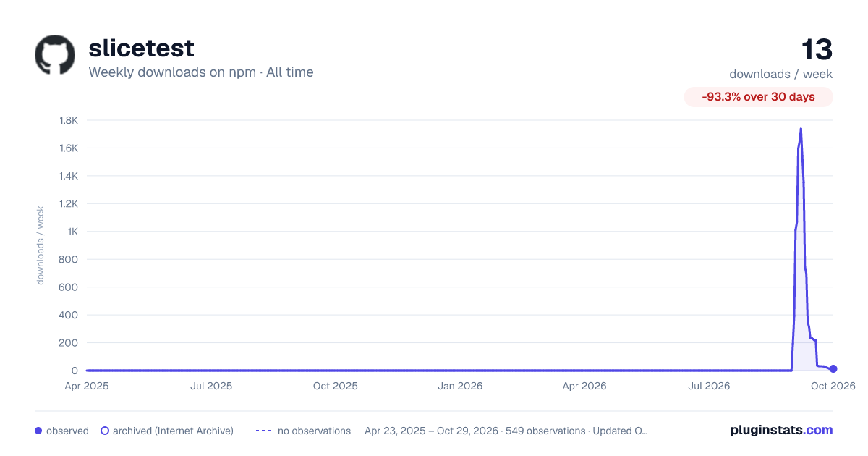Click the 1K y-axis label
Image resolution: width=868 pixels, height=456 pixels.
[x=72, y=232]
